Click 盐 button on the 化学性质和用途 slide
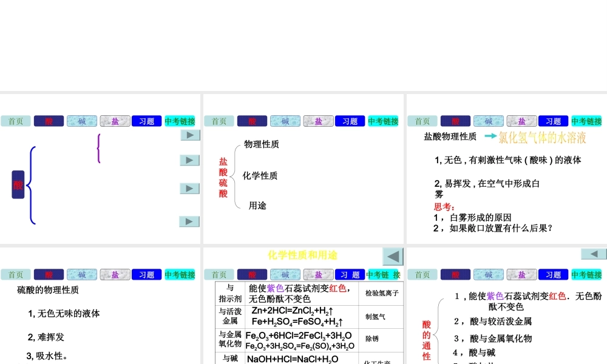607x364 pixels. tap(318, 275)
